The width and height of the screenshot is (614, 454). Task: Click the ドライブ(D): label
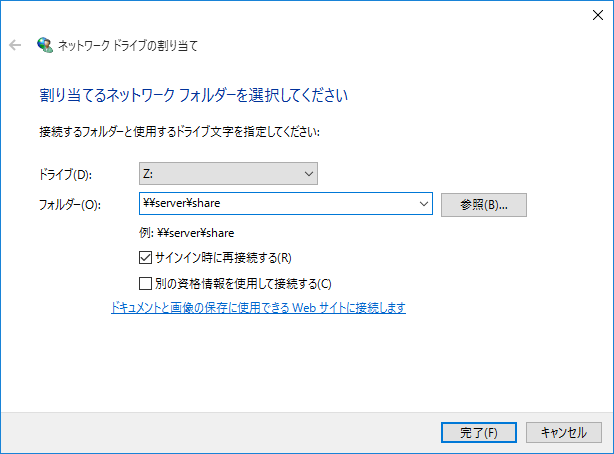coord(65,174)
